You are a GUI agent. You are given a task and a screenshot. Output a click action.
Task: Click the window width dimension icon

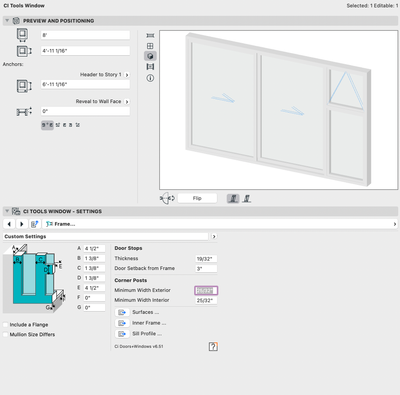[x=23, y=35]
